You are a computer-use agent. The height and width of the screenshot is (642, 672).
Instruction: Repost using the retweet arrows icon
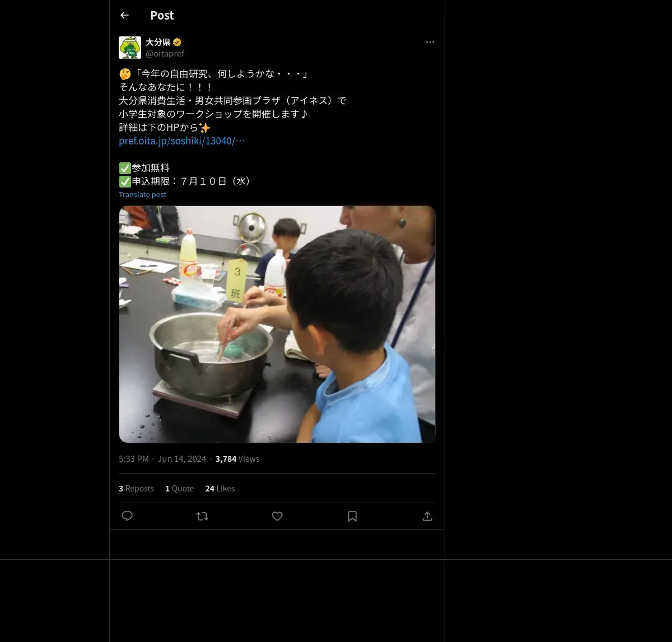(202, 516)
